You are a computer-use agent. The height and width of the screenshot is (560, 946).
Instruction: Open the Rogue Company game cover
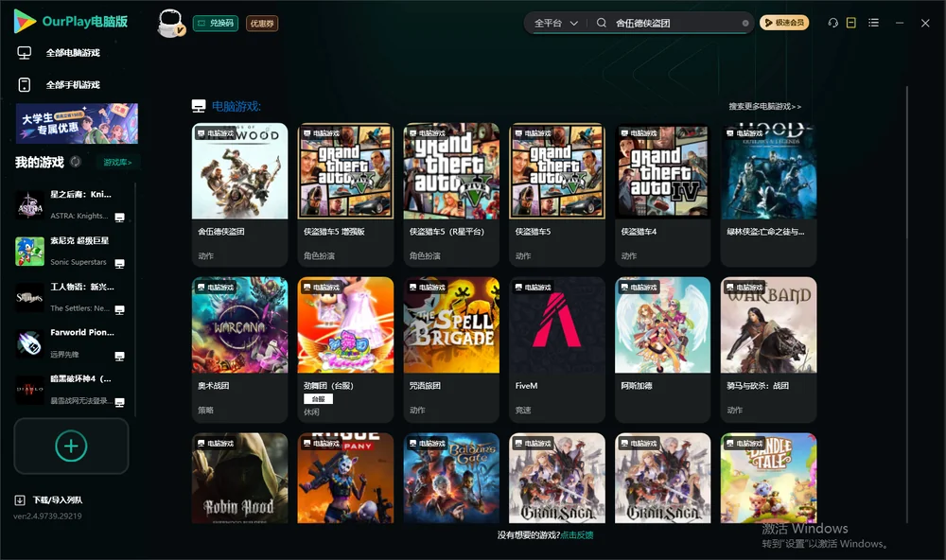point(345,478)
